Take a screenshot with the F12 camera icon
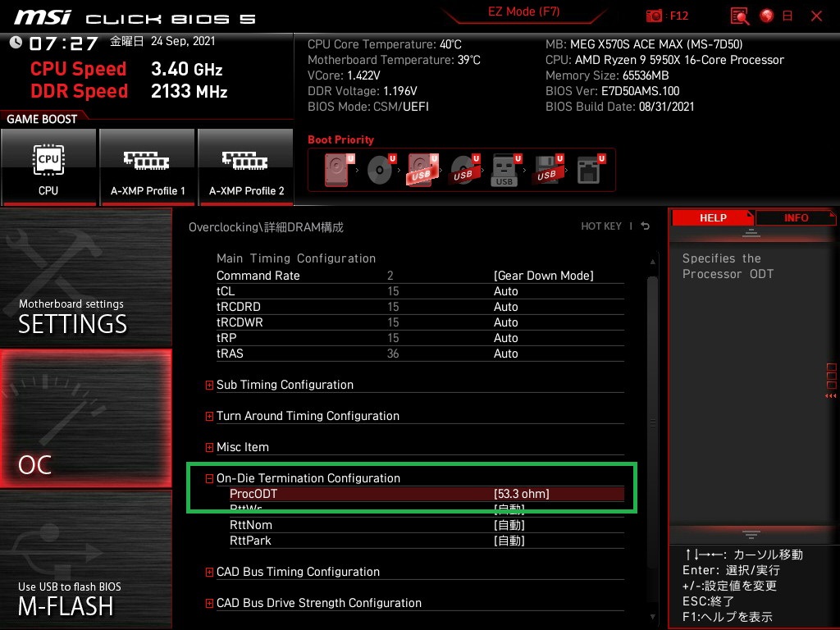 655,16
